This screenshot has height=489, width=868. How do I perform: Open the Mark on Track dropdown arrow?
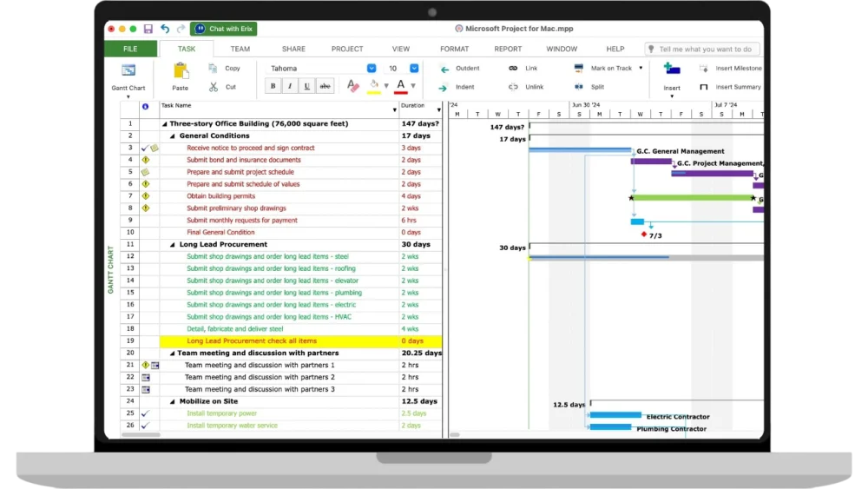click(x=641, y=68)
